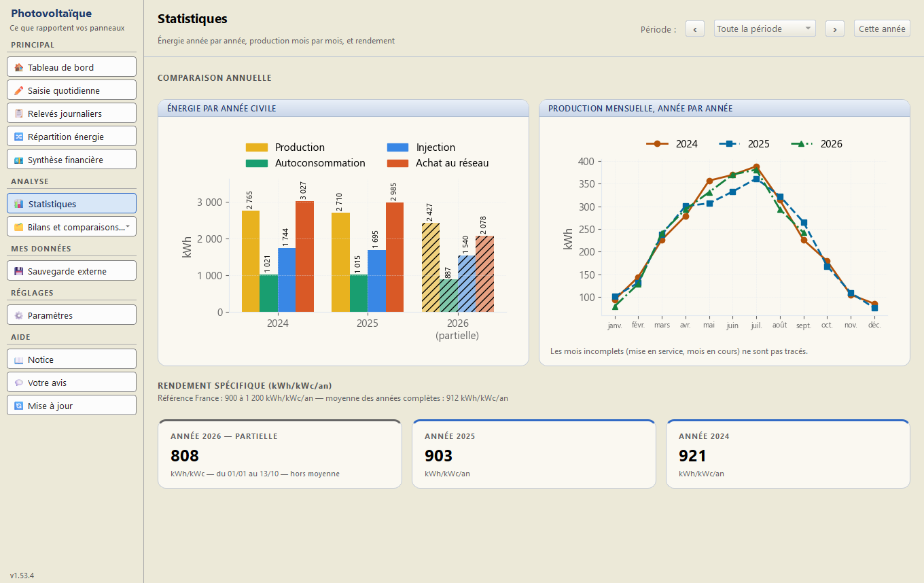Click the notepad icon beside Relevés journaliers
This screenshot has height=583, width=924.
(x=18, y=113)
